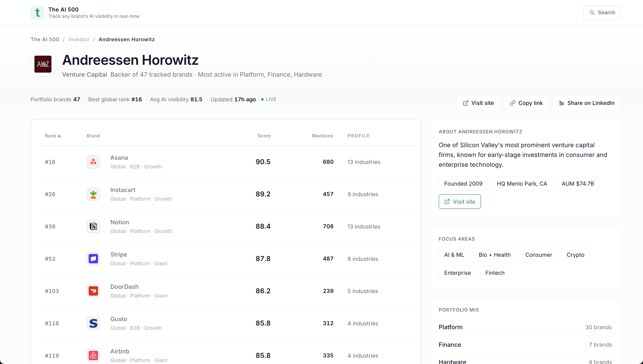Click the A16Z firm logo
Viewport: 643px width, 364px height.
[43, 64]
